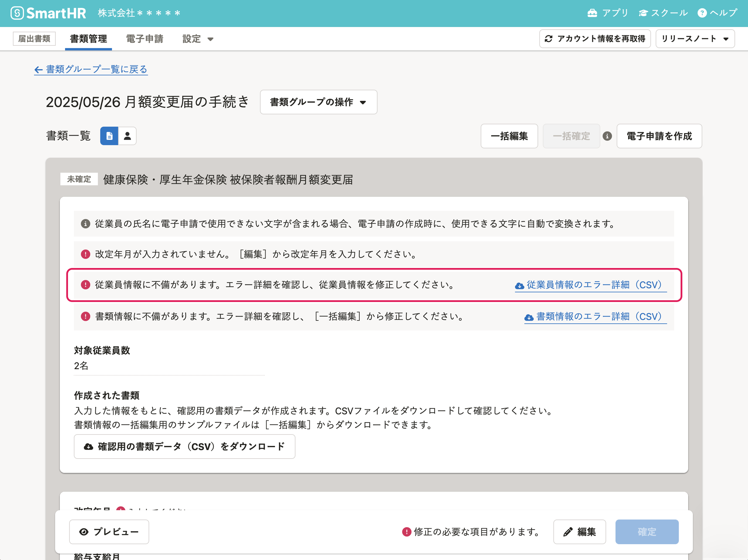This screenshot has width=748, height=560.
Task: Click 確認用の書類データ（CSV）をダウンロード button
Action: click(185, 446)
